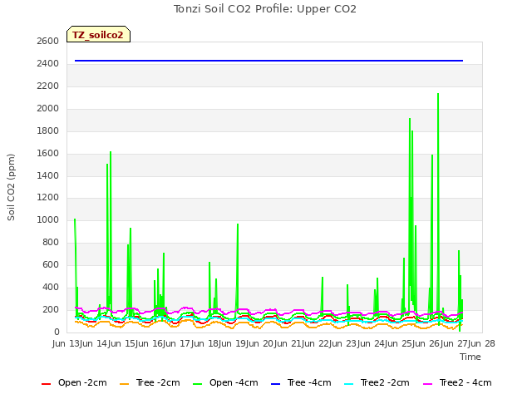The image size is (532, 399).
Task: Click the magenta Tree2 - 4cm legend swatch
Action: click(x=428, y=384)
